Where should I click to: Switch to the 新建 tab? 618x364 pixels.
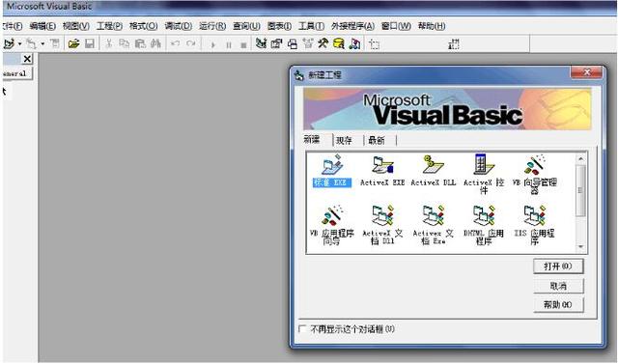coord(312,139)
